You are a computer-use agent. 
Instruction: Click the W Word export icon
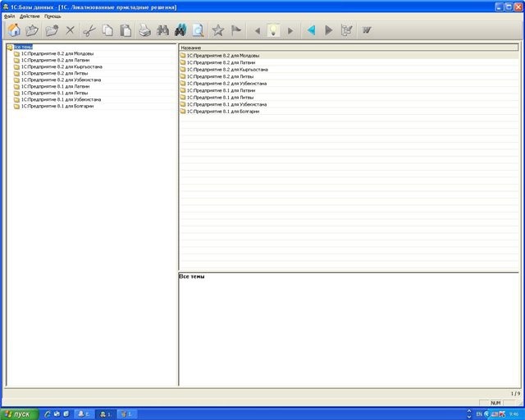pyautogui.click(x=367, y=30)
